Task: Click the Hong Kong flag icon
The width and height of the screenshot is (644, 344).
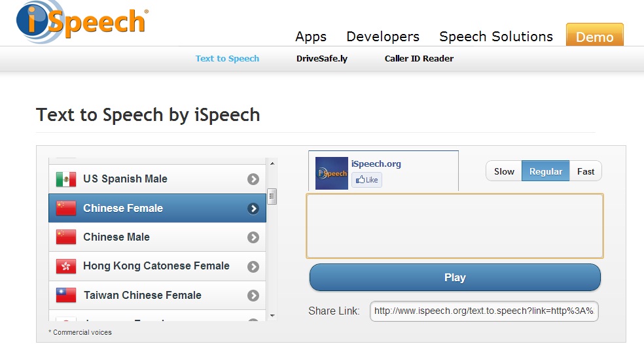Action: click(66, 266)
